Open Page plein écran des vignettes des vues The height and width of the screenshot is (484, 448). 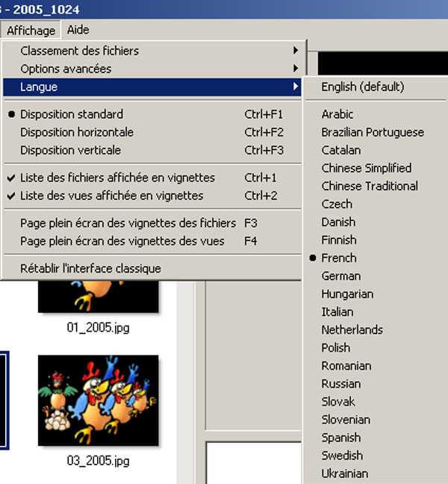pyautogui.click(x=152, y=241)
